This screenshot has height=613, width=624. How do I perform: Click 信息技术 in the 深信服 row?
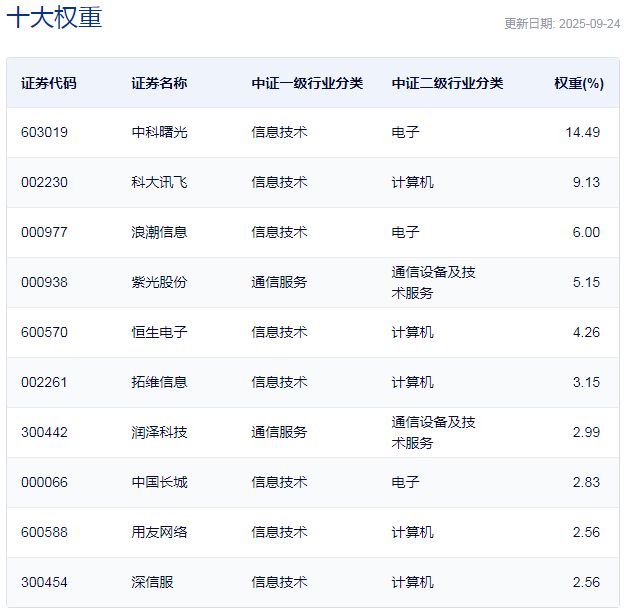tap(279, 582)
